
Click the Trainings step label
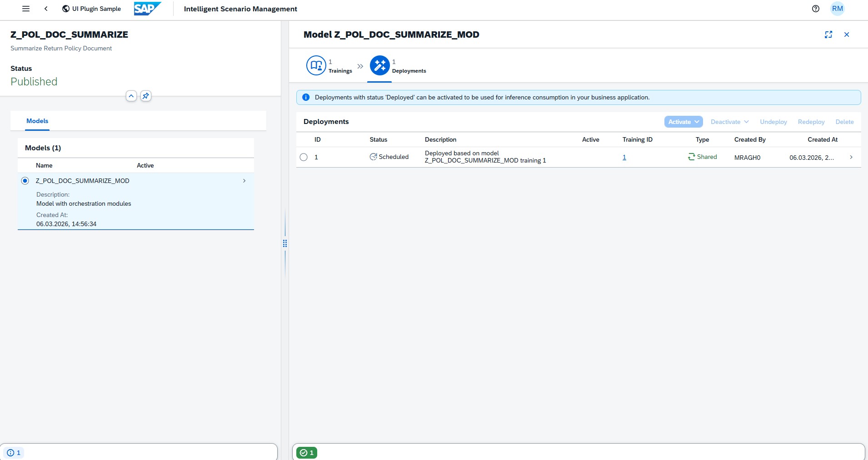click(340, 71)
